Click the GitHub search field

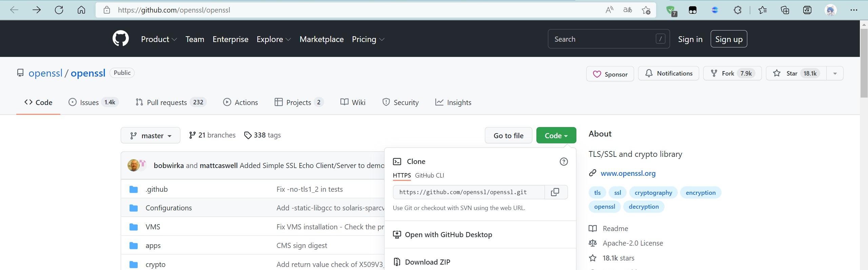pyautogui.click(x=609, y=39)
